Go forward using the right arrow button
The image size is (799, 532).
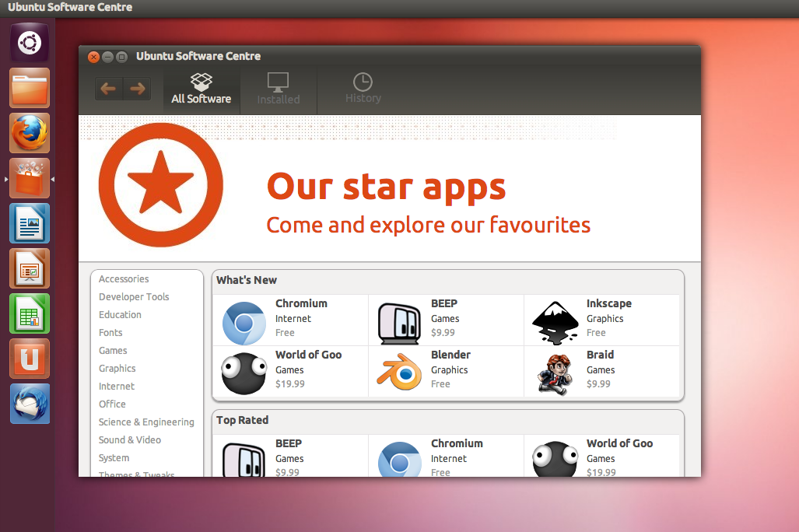138,89
